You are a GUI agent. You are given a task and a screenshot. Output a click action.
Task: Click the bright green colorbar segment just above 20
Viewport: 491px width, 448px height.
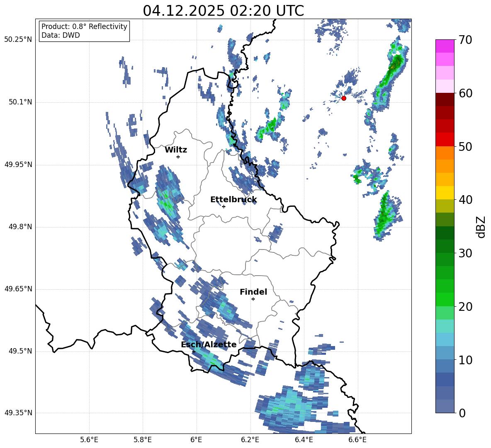(445, 299)
